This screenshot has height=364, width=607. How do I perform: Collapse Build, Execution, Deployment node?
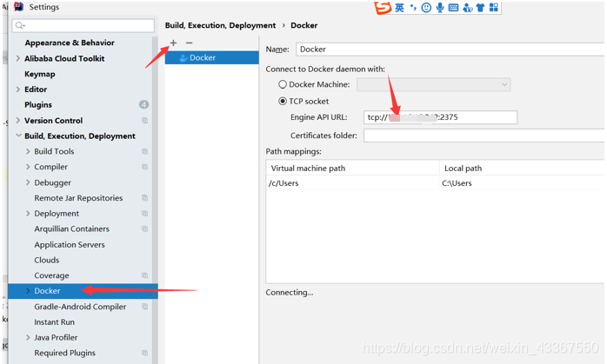pyautogui.click(x=18, y=136)
